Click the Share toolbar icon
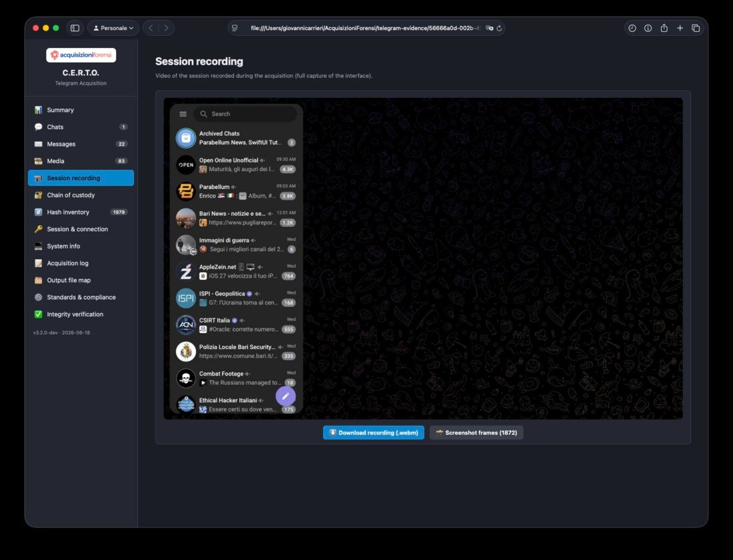This screenshot has height=560, width=733. pos(664,28)
